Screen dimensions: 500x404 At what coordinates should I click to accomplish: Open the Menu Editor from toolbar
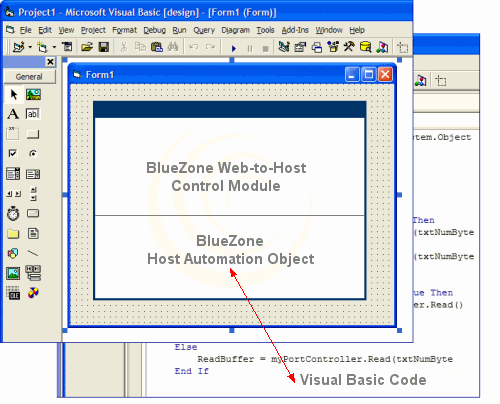(67, 47)
